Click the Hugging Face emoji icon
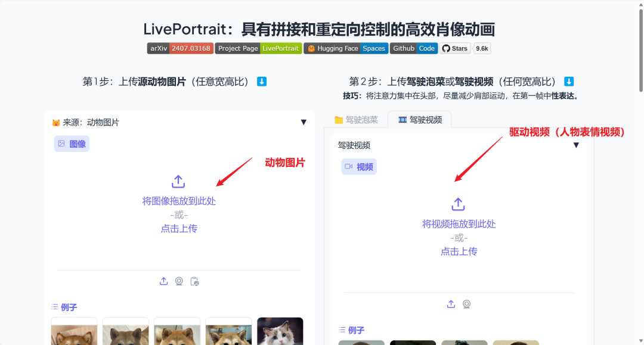This screenshot has height=345, width=644. click(311, 48)
